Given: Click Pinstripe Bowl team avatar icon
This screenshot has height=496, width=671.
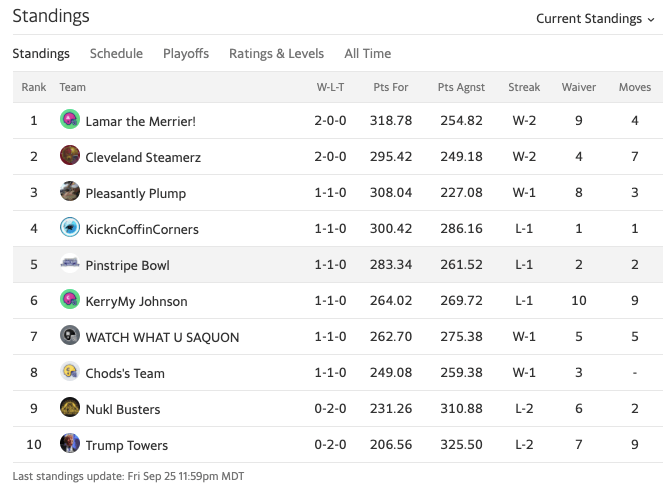Looking at the screenshot, I should point(70,264).
